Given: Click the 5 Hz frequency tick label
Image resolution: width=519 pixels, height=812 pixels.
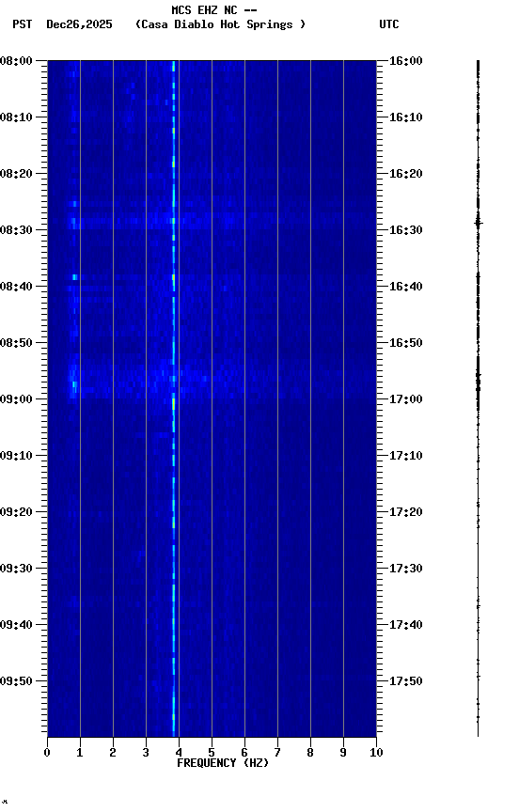Looking at the screenshot, I should [x=212, y=753].
